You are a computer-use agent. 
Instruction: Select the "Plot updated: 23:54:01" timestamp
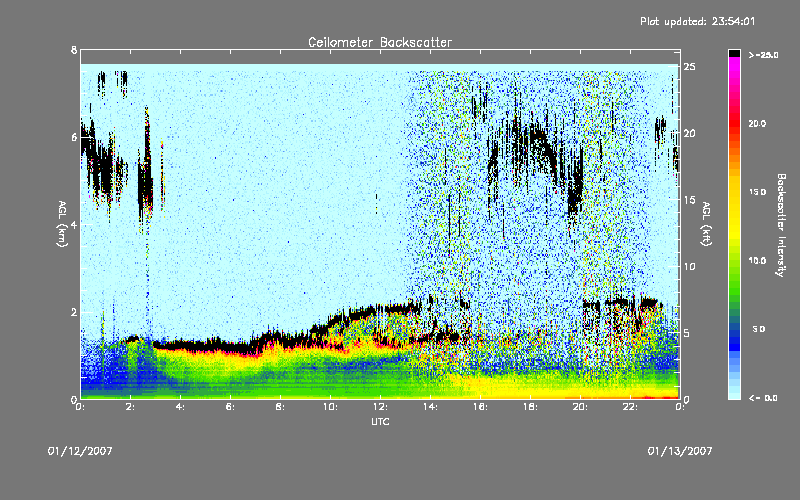tap(697, 21)
